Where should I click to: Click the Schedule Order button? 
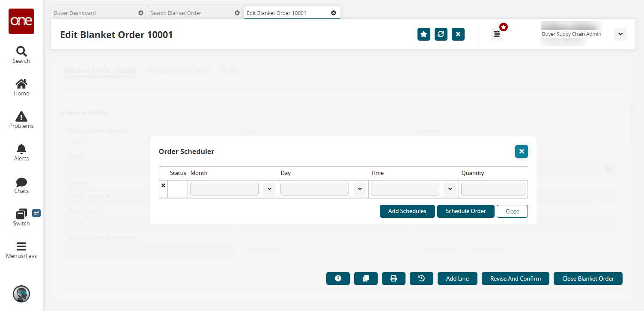point(466,211)
